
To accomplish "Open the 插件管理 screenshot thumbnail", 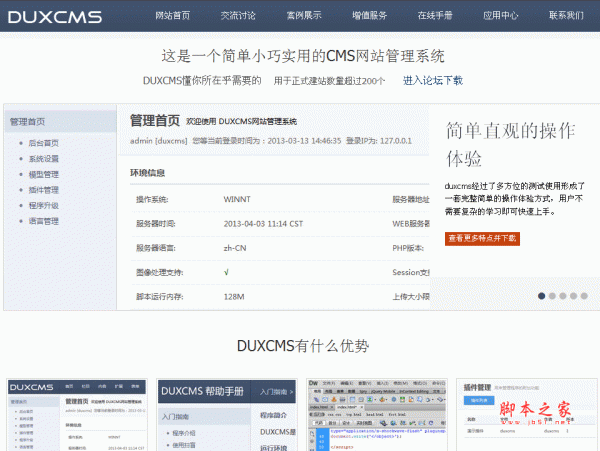I will coord(527,415).
